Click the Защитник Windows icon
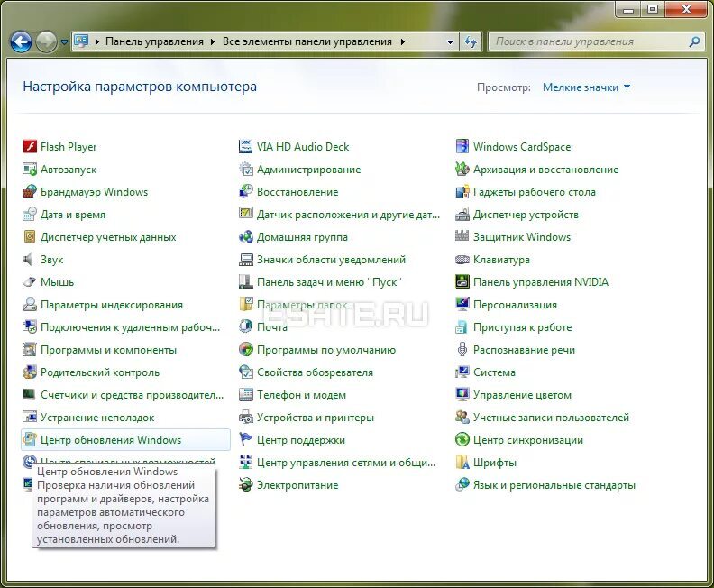Image resolution: width=714 pixels, height=588 pixels. pyautogui.click(x=462, y=237)
